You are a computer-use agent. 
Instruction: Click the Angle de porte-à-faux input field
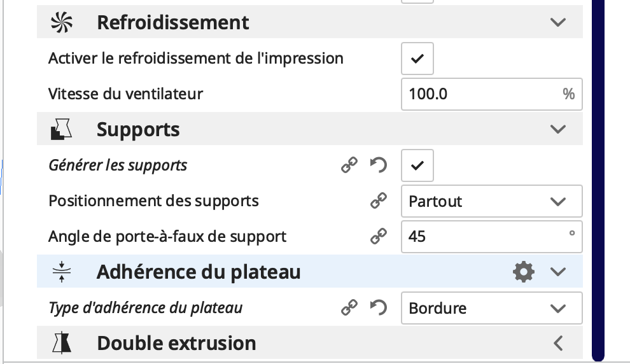coord(484,237)
